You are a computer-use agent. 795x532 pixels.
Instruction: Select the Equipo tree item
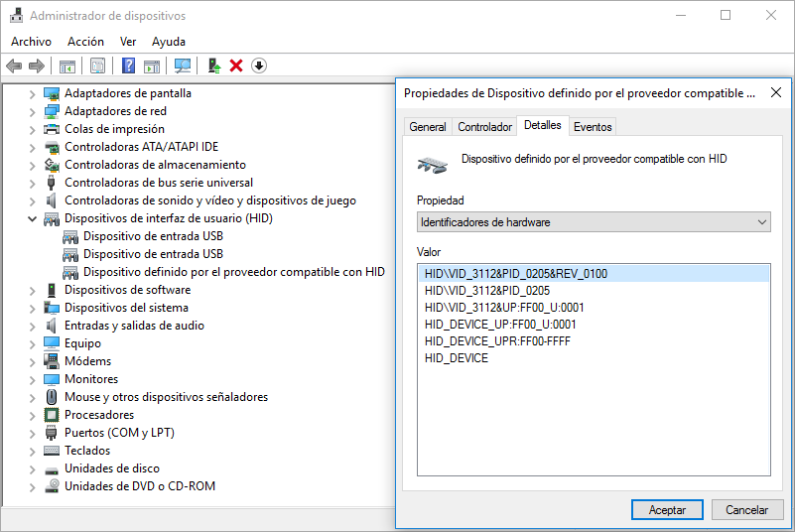(x=82, y=343)
